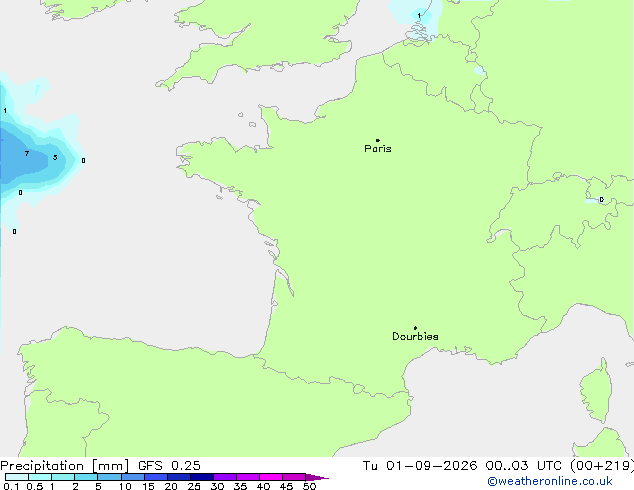Image resolution: width=634 pixels, height=490 pixels.
Task: Click the '7' precipitation value over the Atlantic
Action: pos(27,154)
